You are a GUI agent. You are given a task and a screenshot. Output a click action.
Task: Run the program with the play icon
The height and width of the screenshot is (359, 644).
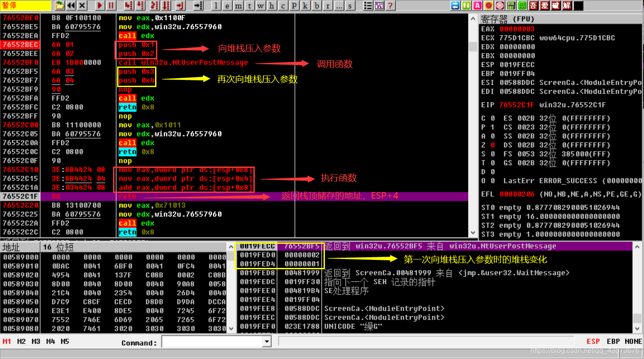point(100,6)
